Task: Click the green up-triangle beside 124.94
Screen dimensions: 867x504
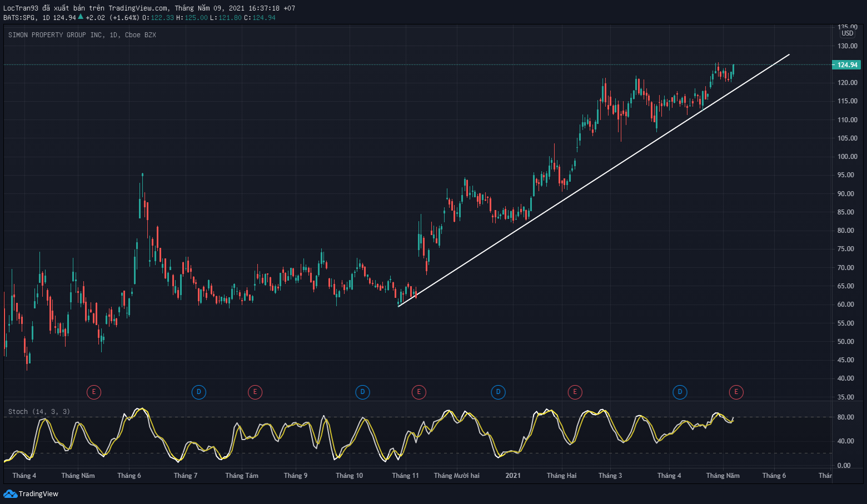Action: 81,17
